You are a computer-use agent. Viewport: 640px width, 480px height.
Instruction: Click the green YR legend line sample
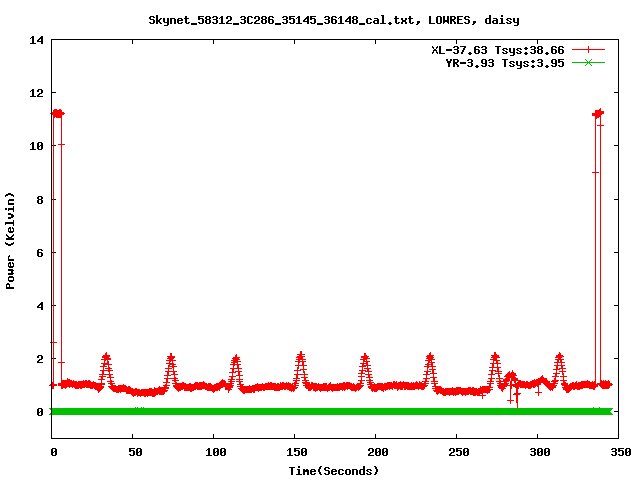588,62
